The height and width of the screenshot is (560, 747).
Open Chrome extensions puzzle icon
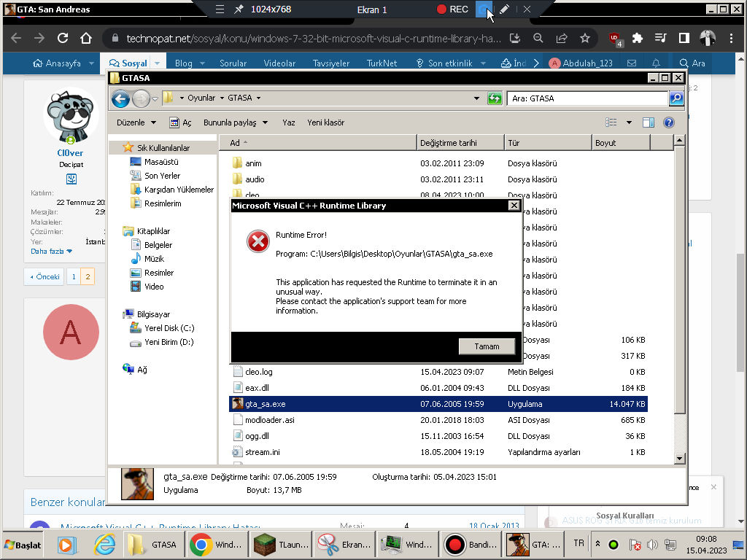tap(637, 38)
